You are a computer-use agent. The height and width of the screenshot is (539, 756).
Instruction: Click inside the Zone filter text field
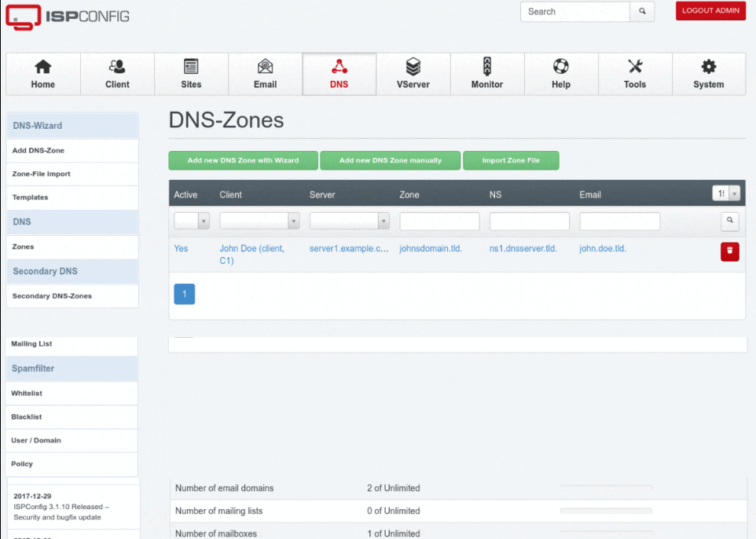[x=439, y=222]
